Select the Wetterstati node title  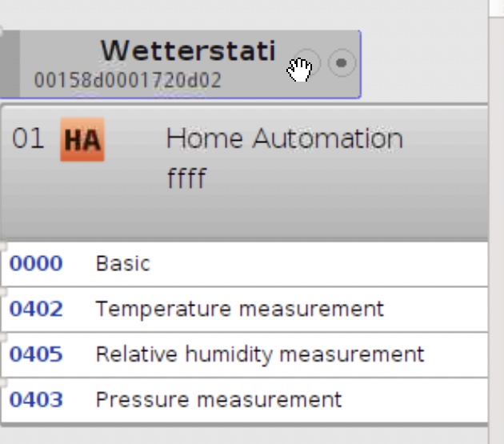point(188,51)
